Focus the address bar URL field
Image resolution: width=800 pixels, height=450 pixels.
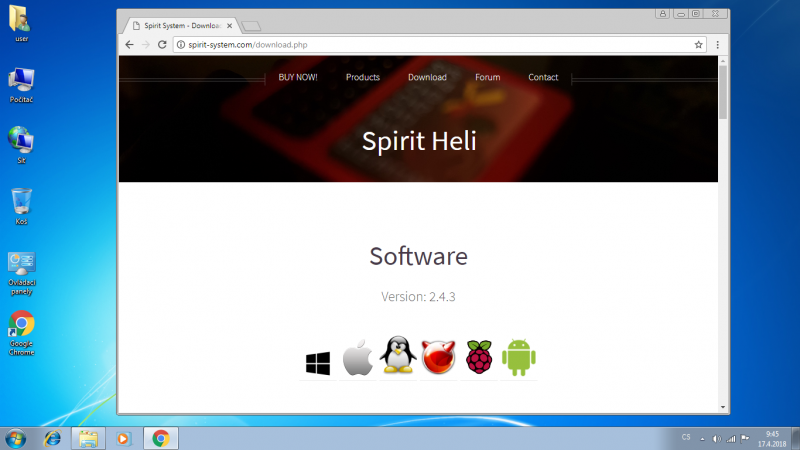439,45
